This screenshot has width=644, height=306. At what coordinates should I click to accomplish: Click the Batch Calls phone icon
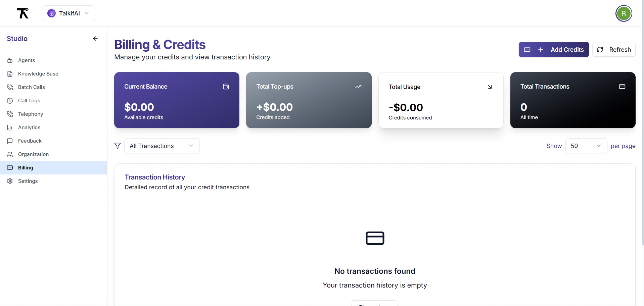tap(10, 87)
